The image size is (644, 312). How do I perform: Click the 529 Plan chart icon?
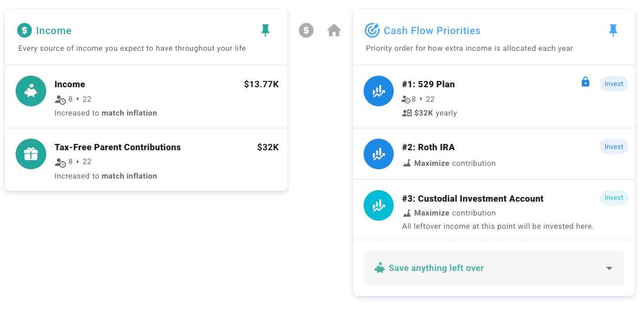click(x=379, y=91)
